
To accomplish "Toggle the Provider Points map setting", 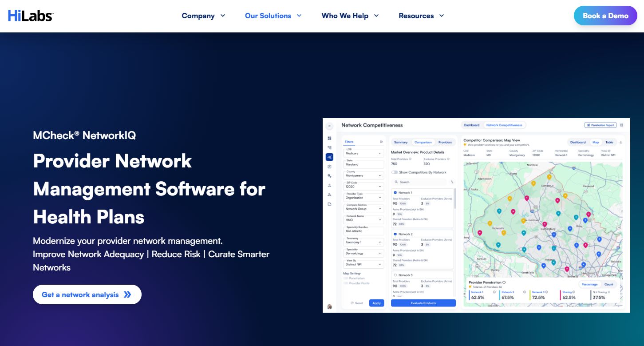I will pos(346,283).
